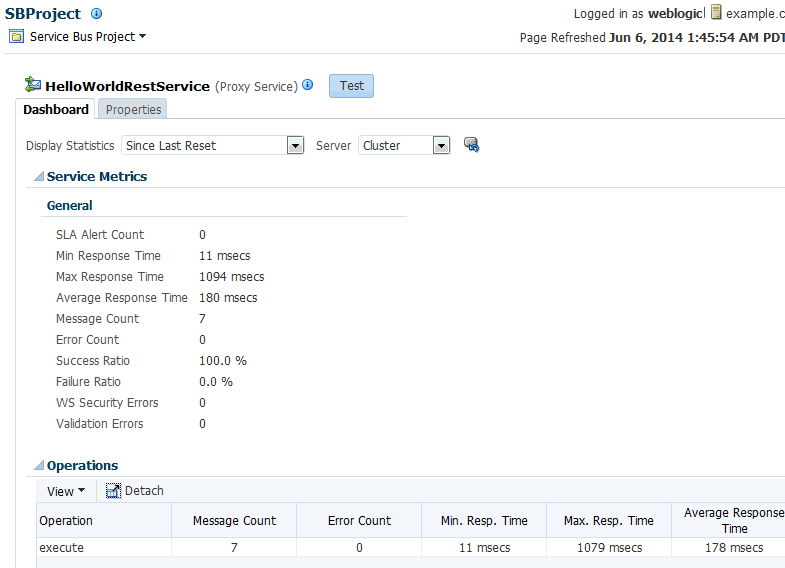Click the Max. Resp. Time column header
The image size is (785, 568).
tap(609, 521)
